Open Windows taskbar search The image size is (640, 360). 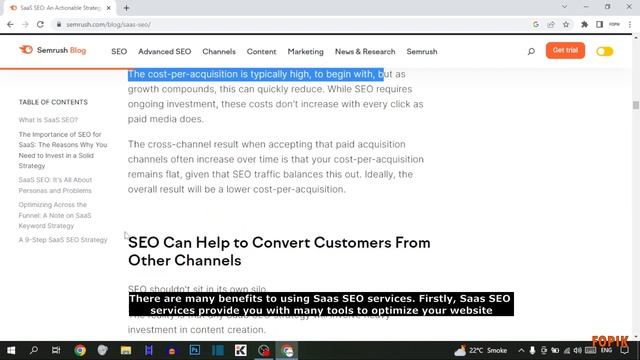click(x=34, y=351)
